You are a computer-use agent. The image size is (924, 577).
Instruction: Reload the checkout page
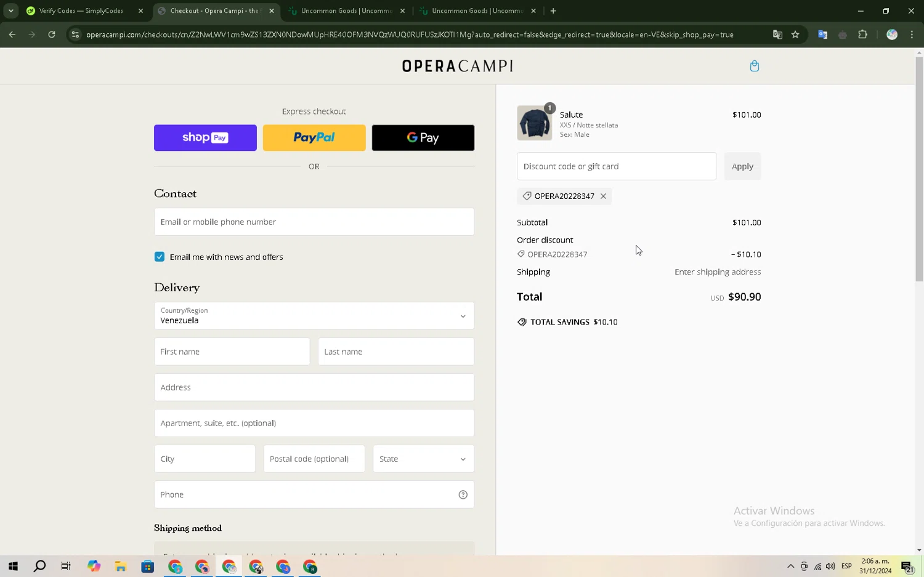pyautogui.click(x=52, y=34)
